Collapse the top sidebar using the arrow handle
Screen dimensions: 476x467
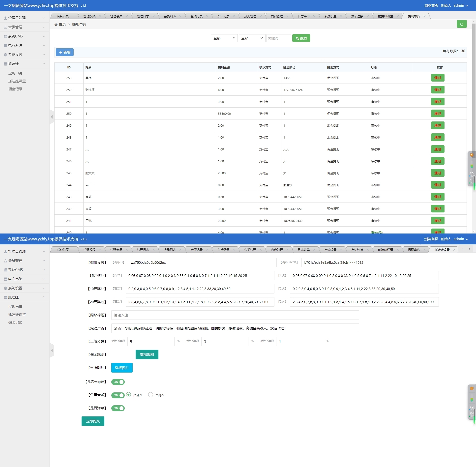click(52, 117)
